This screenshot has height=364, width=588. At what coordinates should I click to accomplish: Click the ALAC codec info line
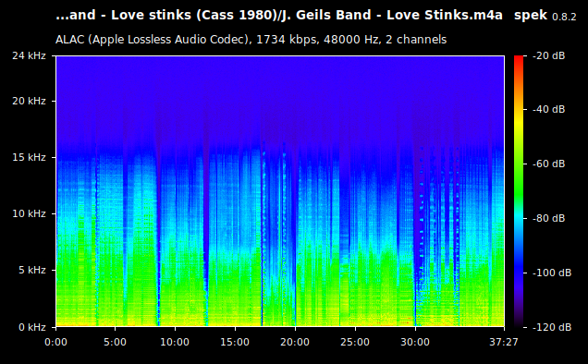[x=251, y=40]
